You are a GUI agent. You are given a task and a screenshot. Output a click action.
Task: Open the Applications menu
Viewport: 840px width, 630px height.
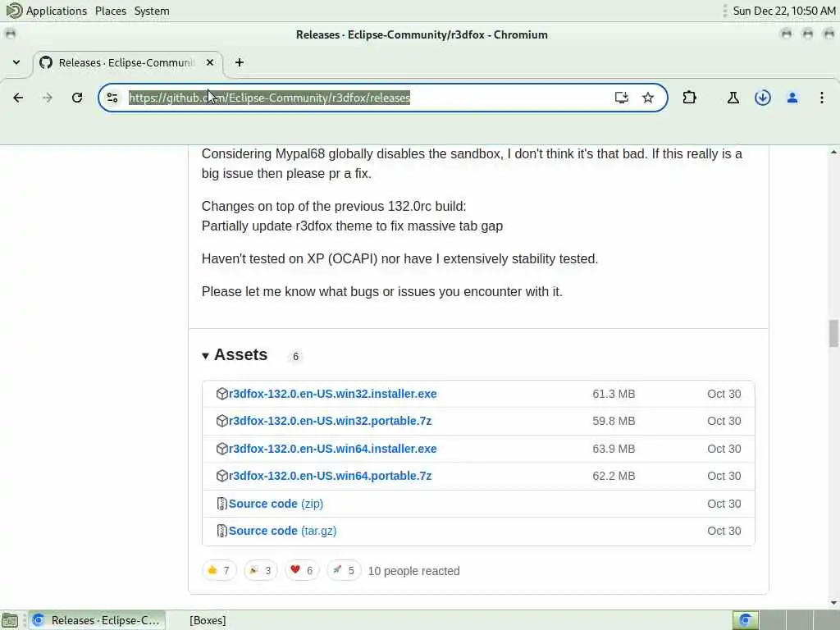47,11
